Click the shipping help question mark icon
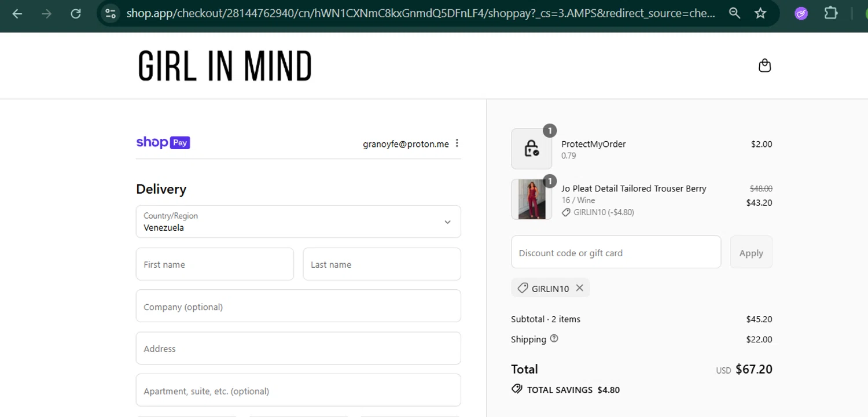 pos(554,339)
